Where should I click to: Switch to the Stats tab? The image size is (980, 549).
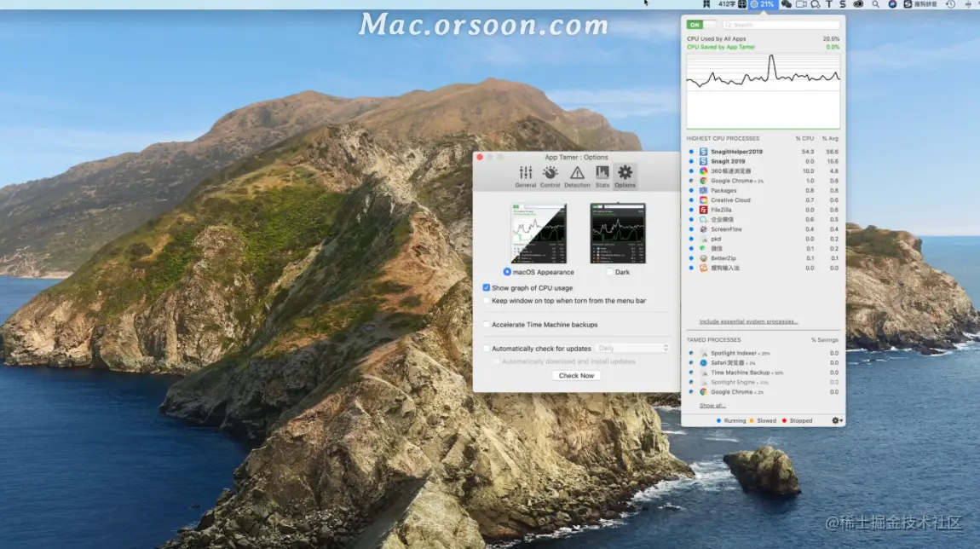coord(602,176)
